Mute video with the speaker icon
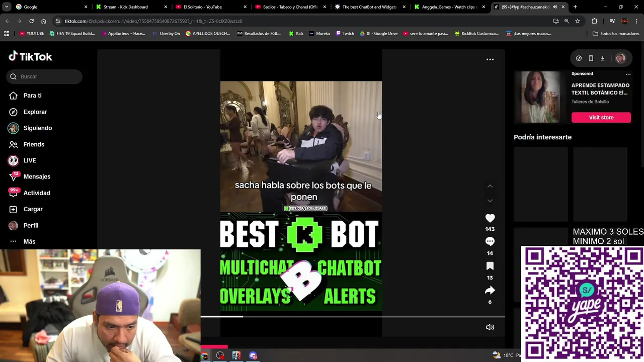This screenshot has height=362, width=644. click(x=490, y=327)
